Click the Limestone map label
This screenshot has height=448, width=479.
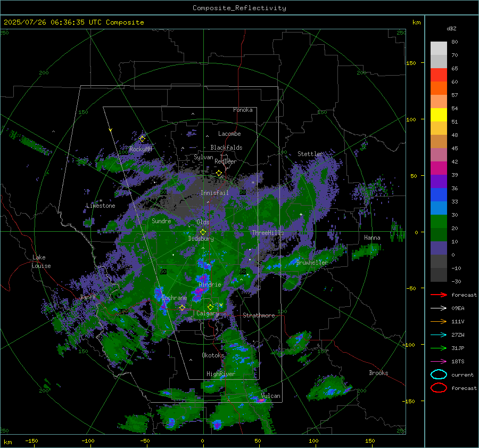point(101,206)
